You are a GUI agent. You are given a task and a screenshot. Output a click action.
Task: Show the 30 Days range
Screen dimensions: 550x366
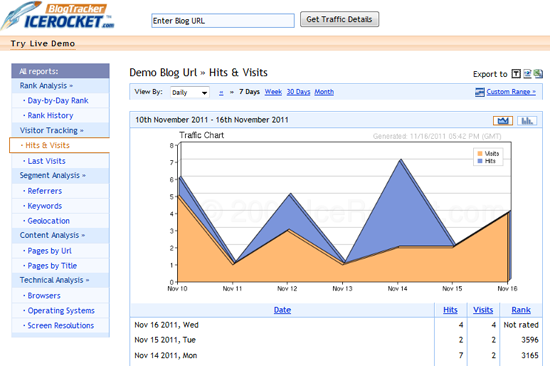click(x=298, y=92)
